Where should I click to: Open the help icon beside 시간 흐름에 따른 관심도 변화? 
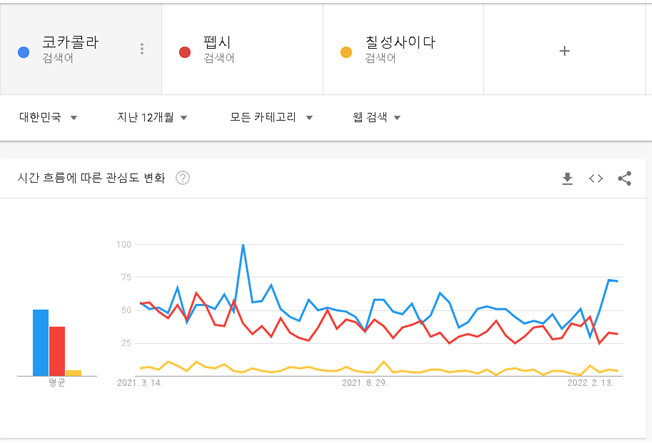pyautogui.click(x=183, y=178)
